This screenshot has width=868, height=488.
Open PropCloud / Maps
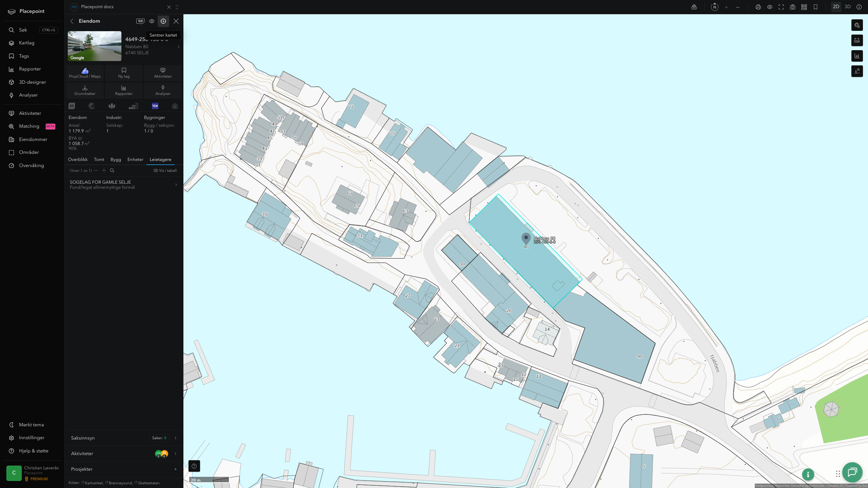point(85,73)
